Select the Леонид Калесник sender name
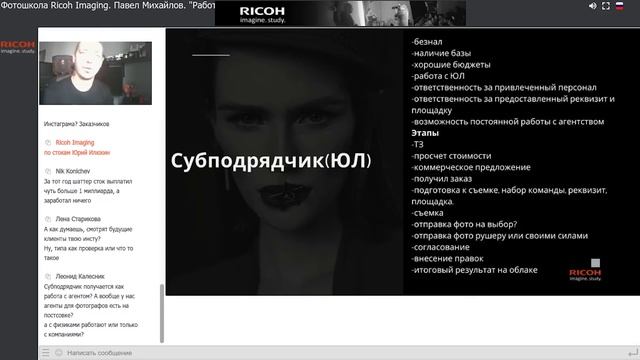The height and width of the screenshot is (360, 640). pyautogui.click(x=80, y=276)
